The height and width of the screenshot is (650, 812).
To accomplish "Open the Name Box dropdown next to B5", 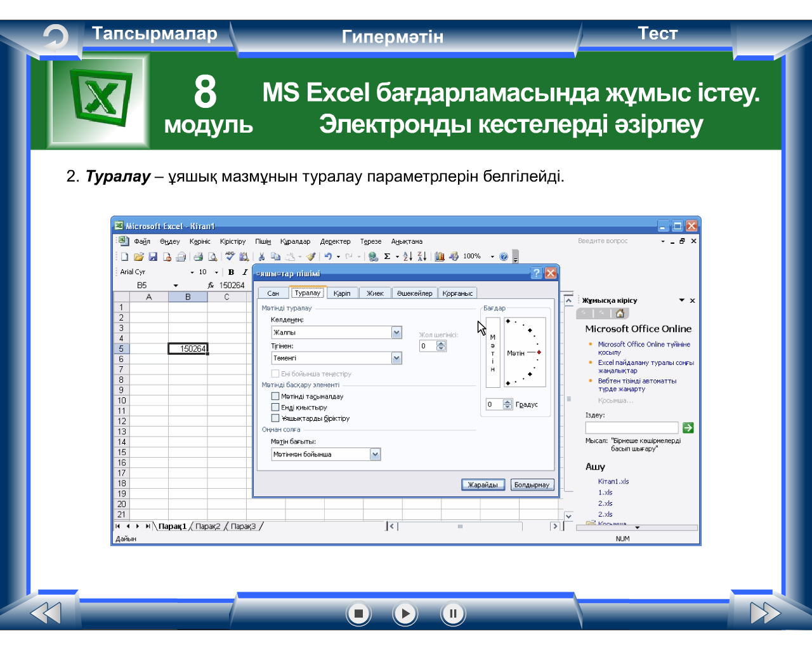I will point(176,286).
